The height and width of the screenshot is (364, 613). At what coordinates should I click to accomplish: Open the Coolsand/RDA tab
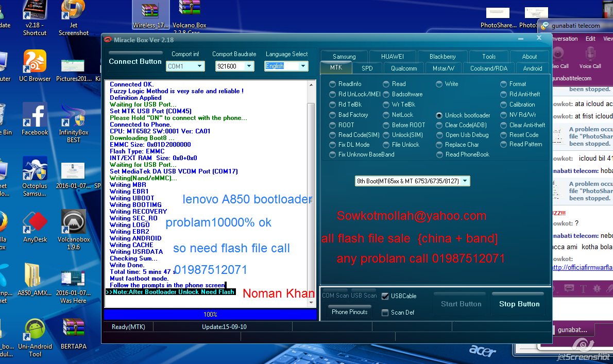point(489,68)
